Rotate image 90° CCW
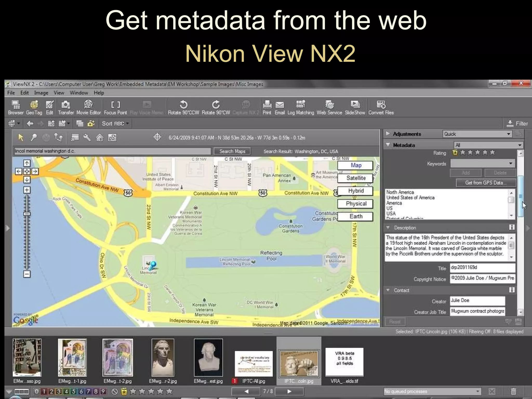 [x=183, y=108]
